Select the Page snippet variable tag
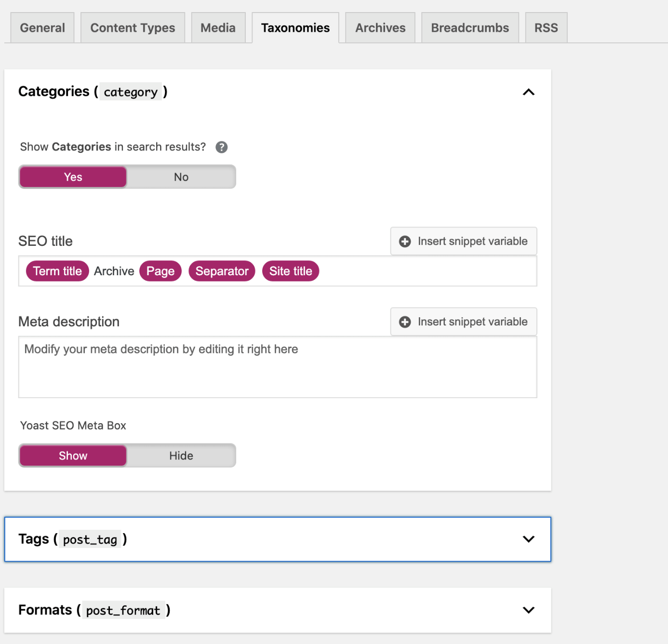Screen dimensions: 668x644 coord(160,271)
